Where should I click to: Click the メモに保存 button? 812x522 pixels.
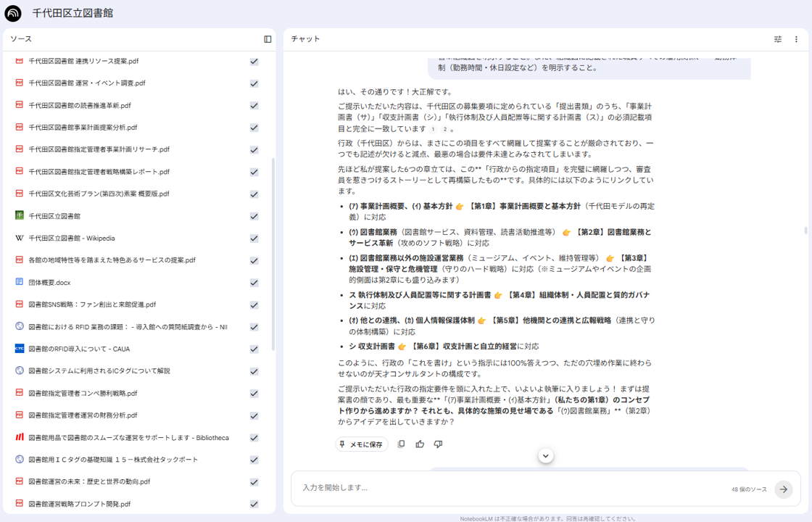361,444
